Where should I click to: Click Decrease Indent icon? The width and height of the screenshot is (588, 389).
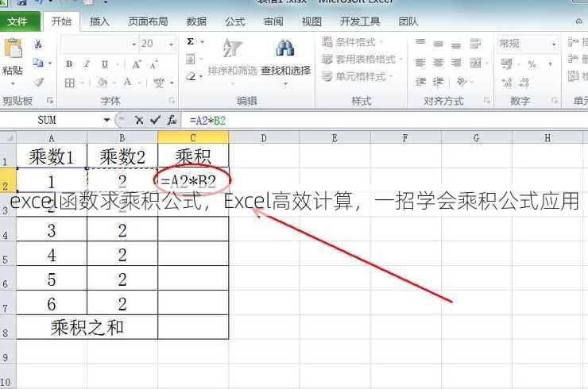pyautogui.click(x=420, y=82)
